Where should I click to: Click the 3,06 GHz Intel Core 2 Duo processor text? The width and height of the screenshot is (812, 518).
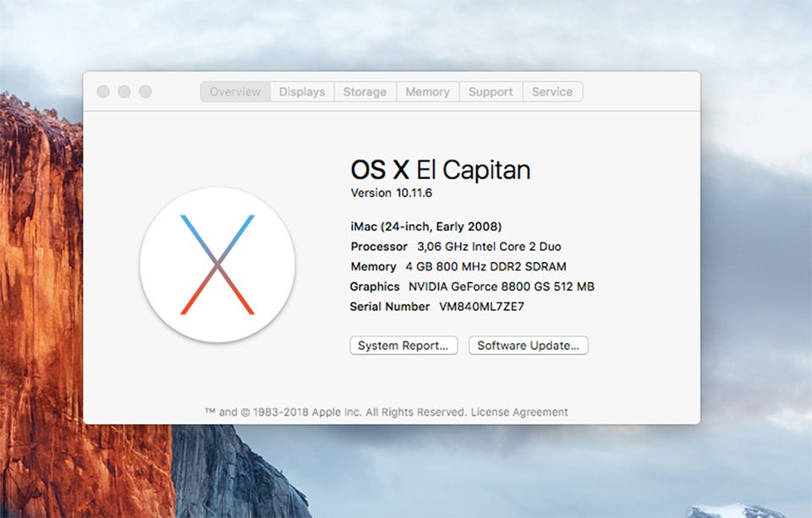[x=489, y=247]
